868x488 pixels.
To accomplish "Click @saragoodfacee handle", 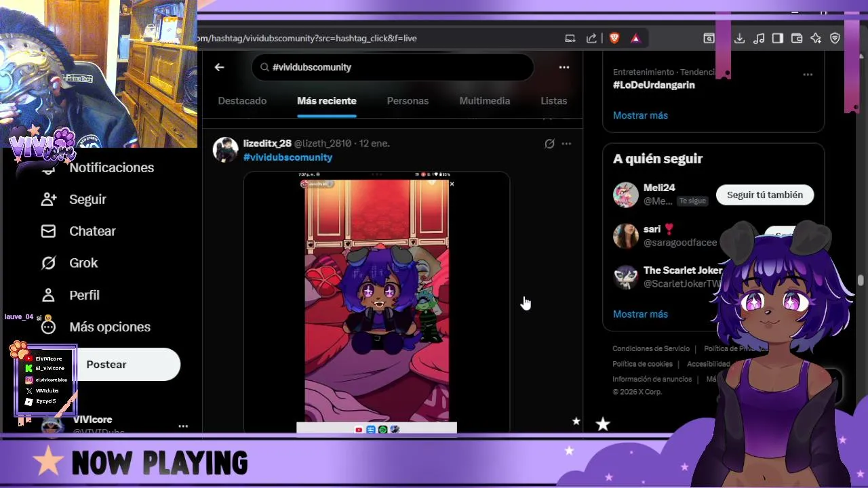I will coord(680,243).
